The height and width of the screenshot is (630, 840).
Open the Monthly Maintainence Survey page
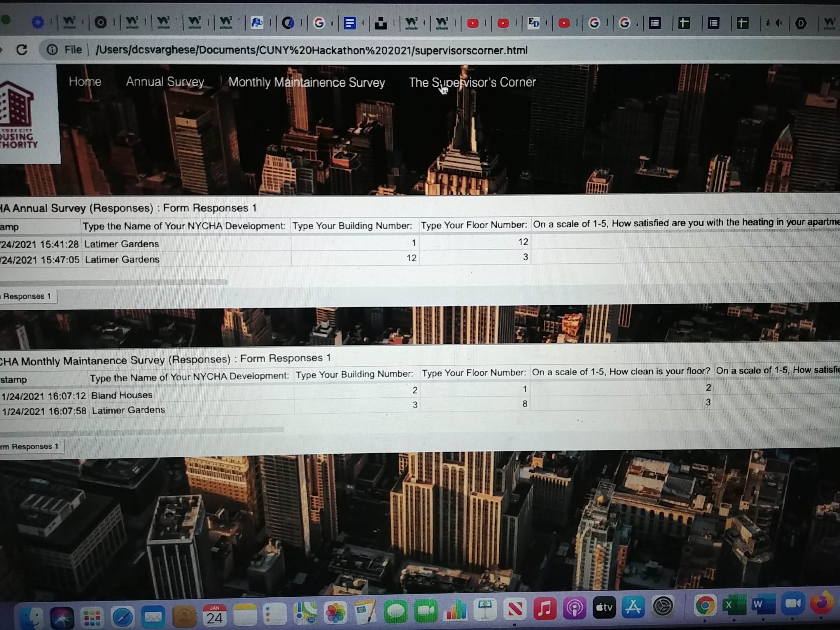coord(307,83)
